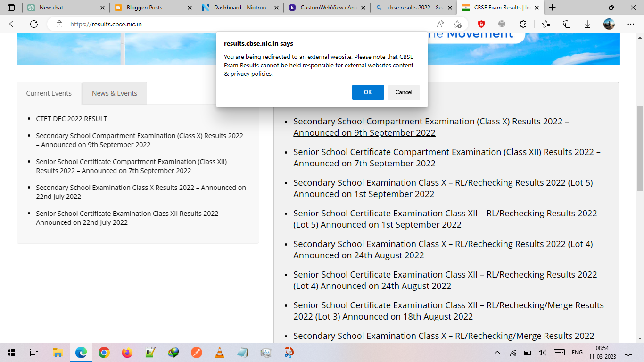Viewport: 644px width, 362px height.
Task: Click the browser profile avatar
Action: pyautogui.click(x=609, y=24)
